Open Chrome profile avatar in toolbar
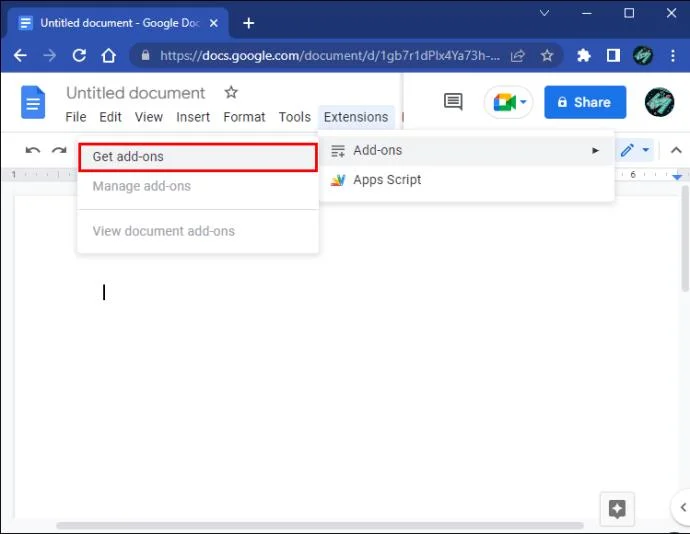This screenshot has height=534, width=690. click(x=643, y=56)
